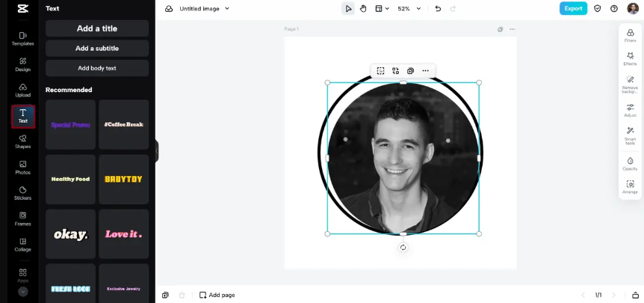
Task: Open the Design panel
Action: coord(23,64)
